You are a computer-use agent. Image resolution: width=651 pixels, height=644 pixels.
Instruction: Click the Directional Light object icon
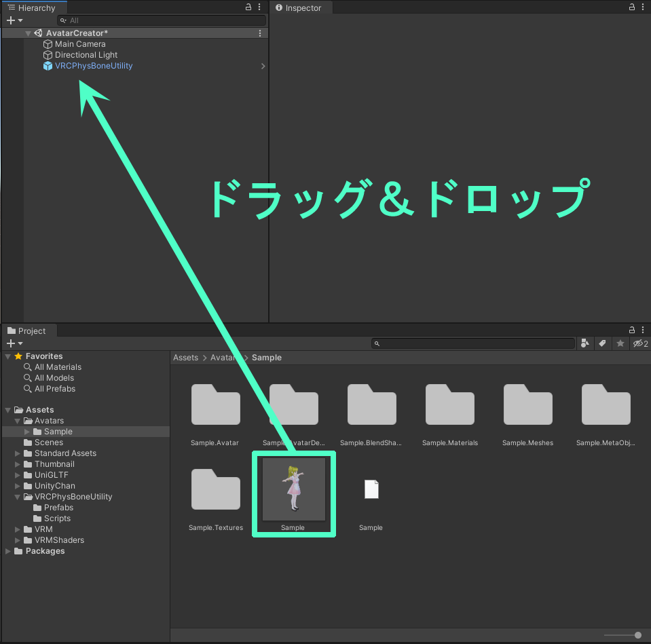[48, 55]
